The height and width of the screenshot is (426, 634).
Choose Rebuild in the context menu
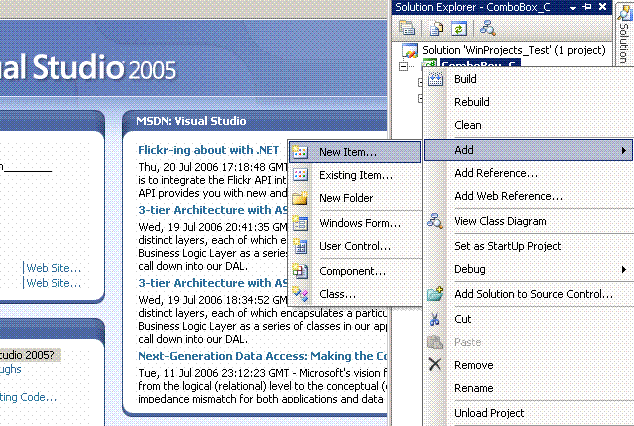tap(528, 102)
